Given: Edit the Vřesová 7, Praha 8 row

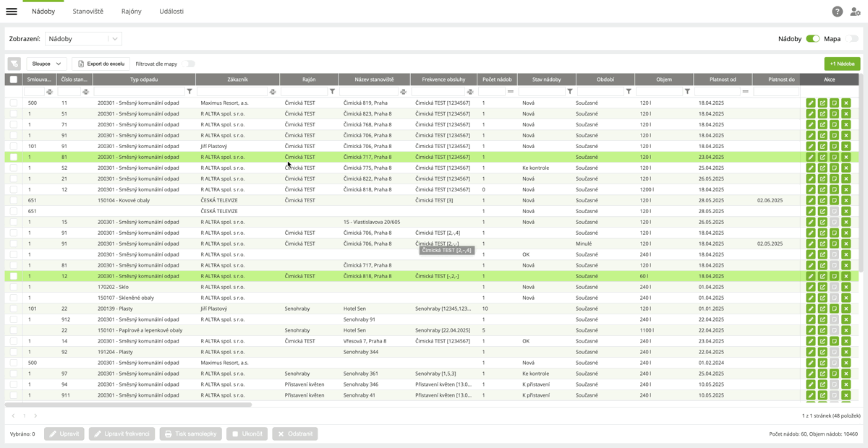Looking at the screenshot, I should [811, 341].
